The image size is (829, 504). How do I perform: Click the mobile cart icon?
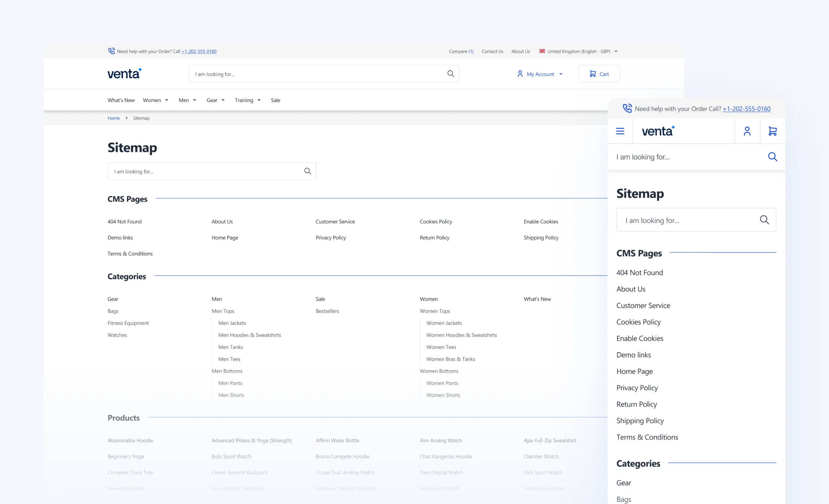(x=773, y=131)
